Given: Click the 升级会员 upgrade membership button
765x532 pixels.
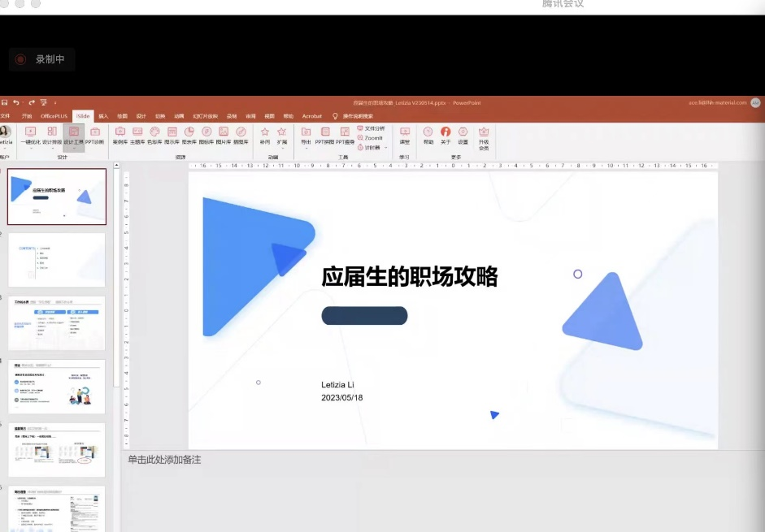Looking at the screenshot, I should click(x=484, y=135).
